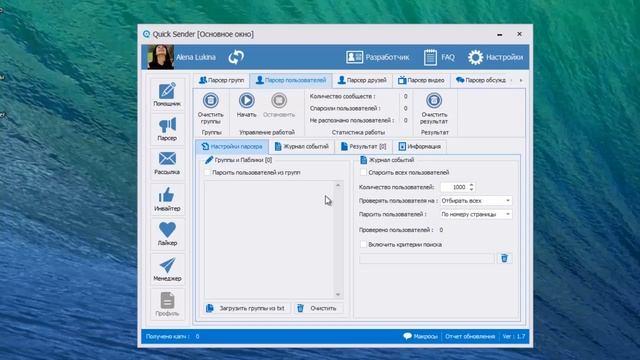Click the trash icon beside search criteria field
The height and width of the screenshot is (360, 640).
pos(504,258)
